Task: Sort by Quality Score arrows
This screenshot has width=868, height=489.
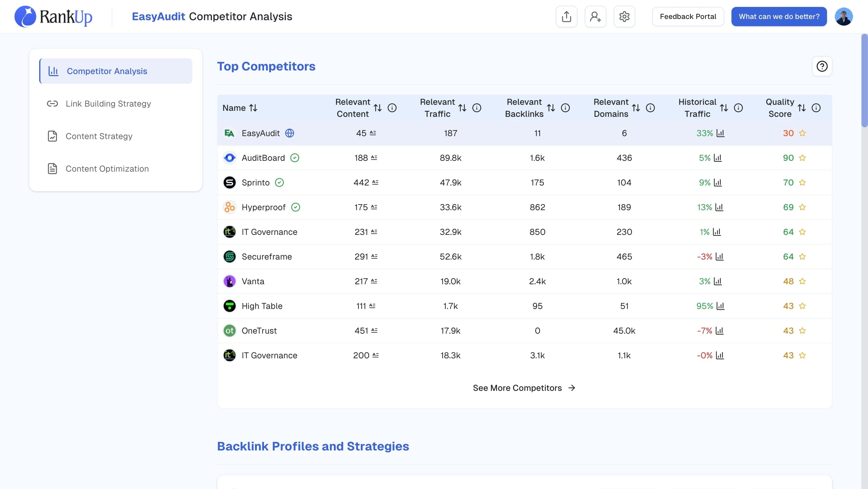Action: [x=802, y=108]
